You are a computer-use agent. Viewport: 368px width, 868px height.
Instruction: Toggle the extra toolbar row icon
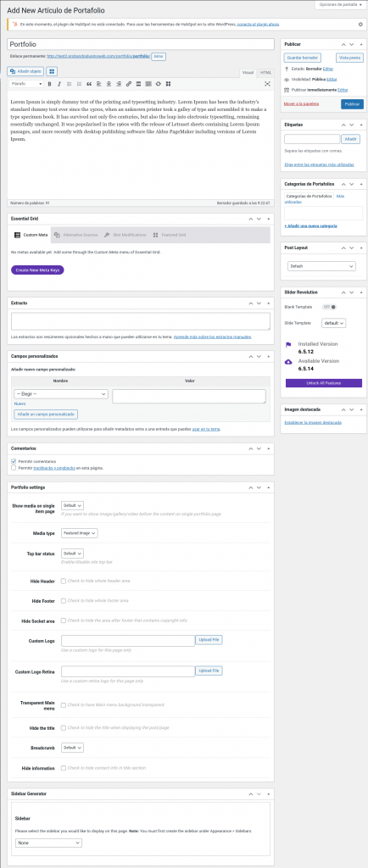click(148, 84)
